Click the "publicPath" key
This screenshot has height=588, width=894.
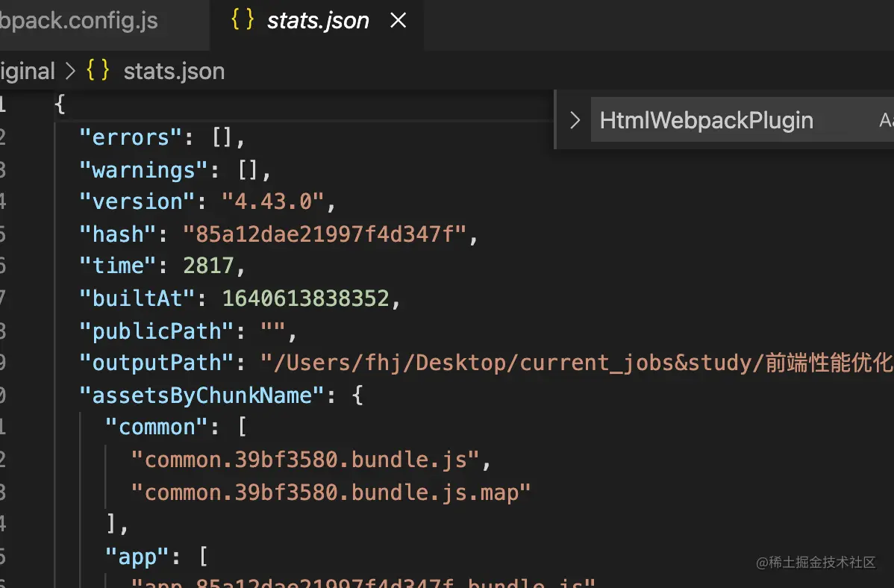pyautogui.click(x=157, y=331)
